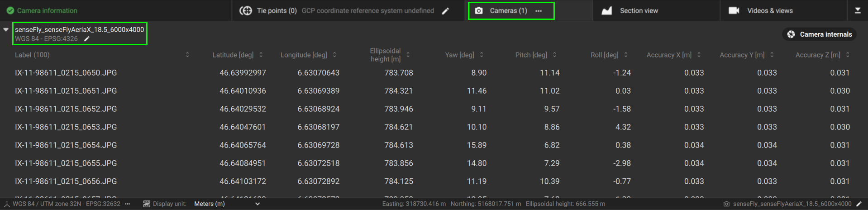Select the IX-11-98611_0215_0650.JPG image row
Viewport: 868px width, 210px height.
pos(66,73)
